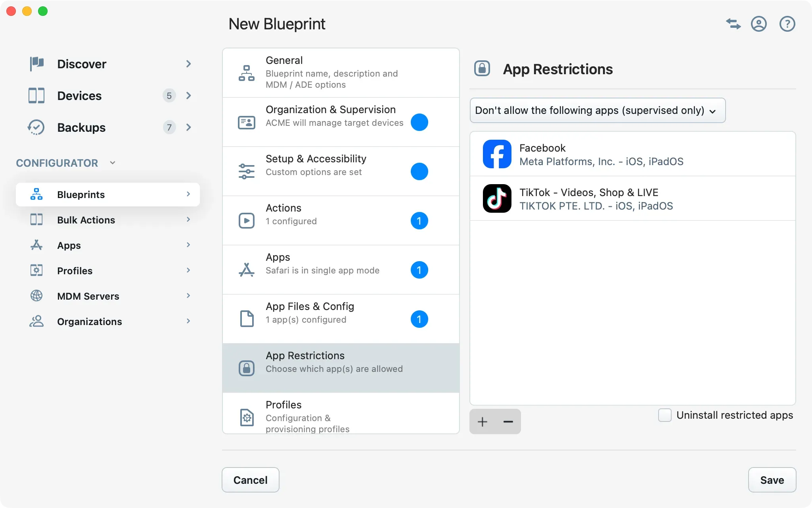The width and height of the screenshot is (812, 508).
Task: Toggle Setup & Accessibility off
Action: click(x=419, y=171)
